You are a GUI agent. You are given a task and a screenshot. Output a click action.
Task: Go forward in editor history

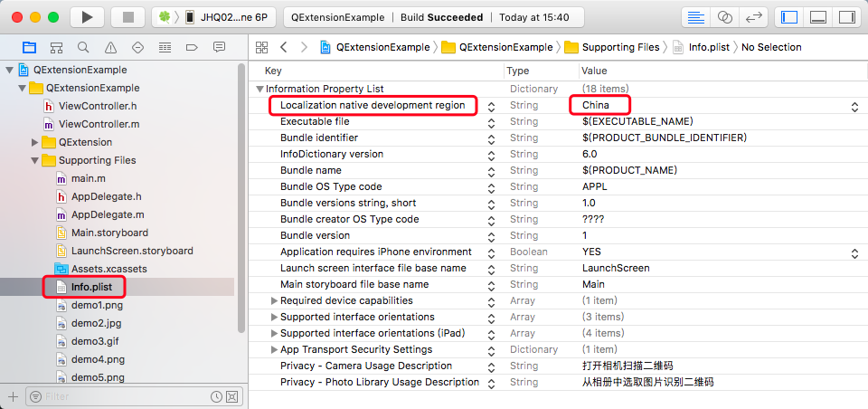click(304, 47)
